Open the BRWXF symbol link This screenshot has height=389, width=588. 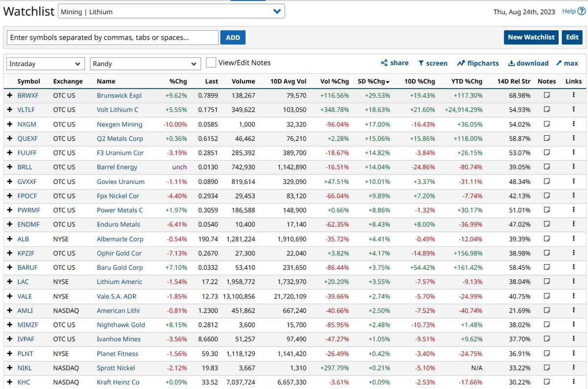27,96
